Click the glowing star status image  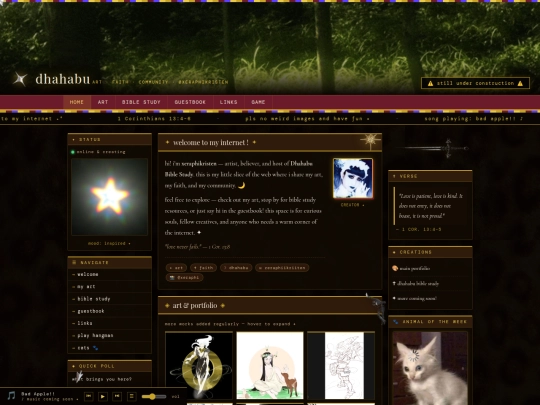pyautogui.click(x=110, y=197)
